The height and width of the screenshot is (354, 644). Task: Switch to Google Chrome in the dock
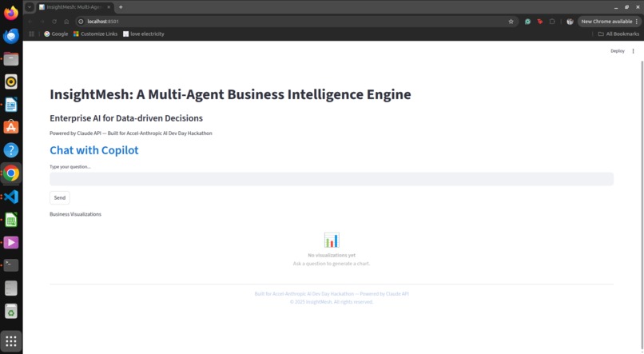[x=11, y=173]
